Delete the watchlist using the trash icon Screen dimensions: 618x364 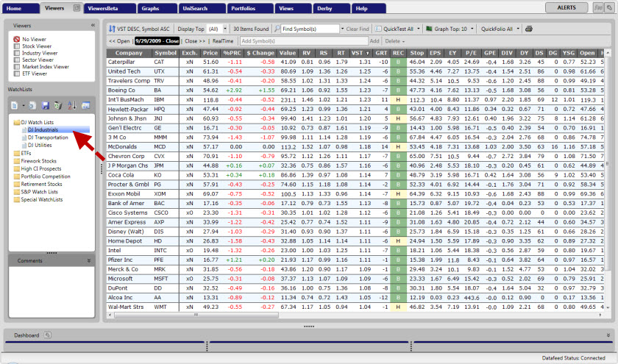click(x=57, y=106)
